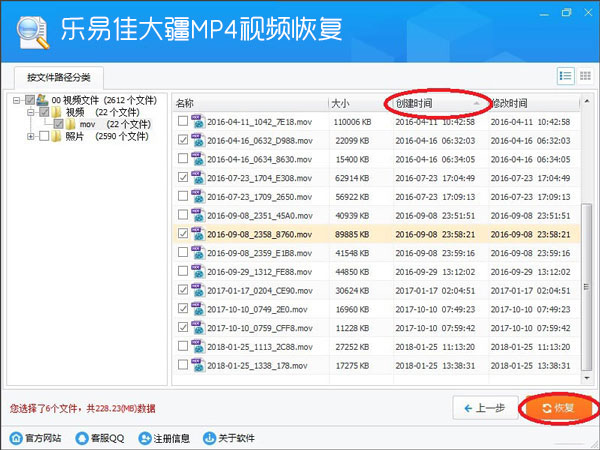Uncheck the box for 2017-10-10_0749_2E0.mov
Screen dimensions: 600x450
(183, 308)
